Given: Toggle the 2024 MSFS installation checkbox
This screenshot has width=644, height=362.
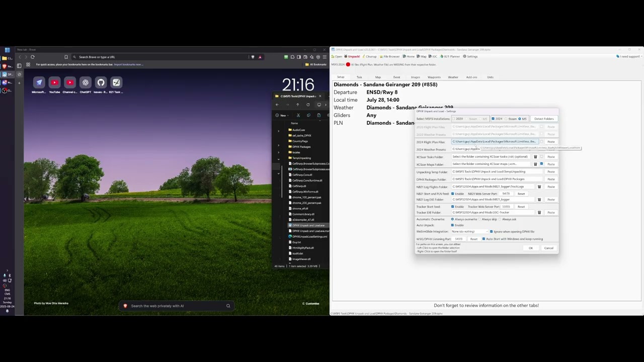Looking at the screenshot, I should click(x=493, y=119).
